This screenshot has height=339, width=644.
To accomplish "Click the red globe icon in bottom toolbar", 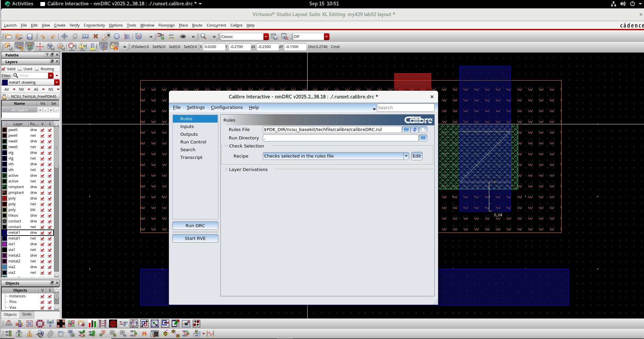I will pos(113,324).
